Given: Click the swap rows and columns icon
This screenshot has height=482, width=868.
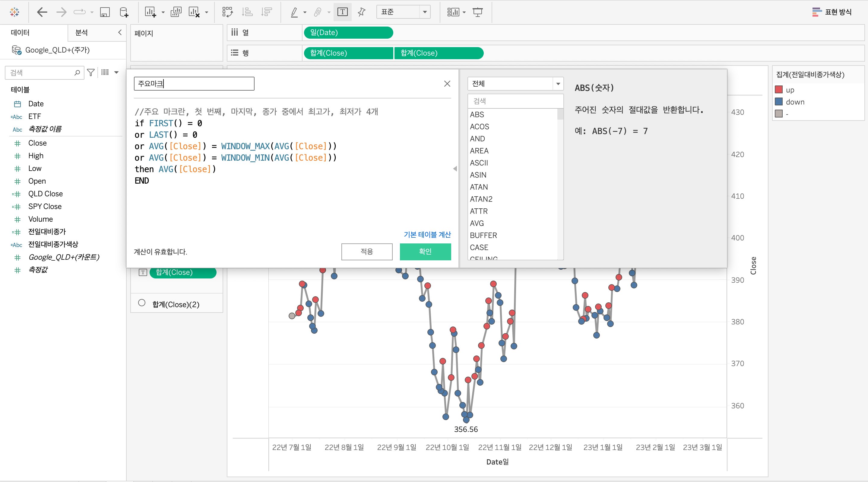Looking at the screenshot, I should (x=227, y=12).
